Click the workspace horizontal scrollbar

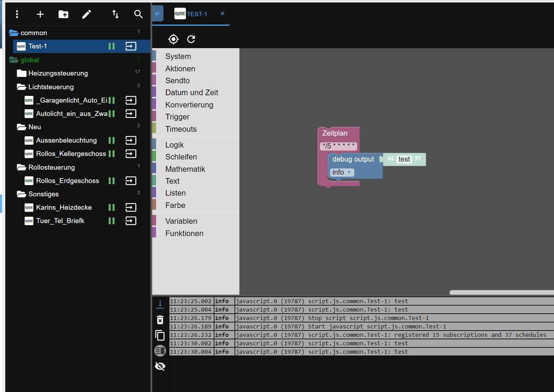tap(502, 292)
